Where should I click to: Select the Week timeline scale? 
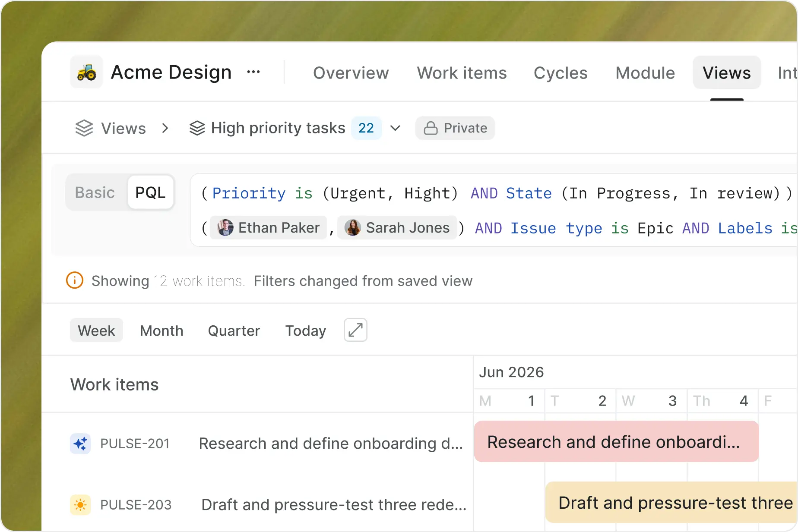coord(96,331)
